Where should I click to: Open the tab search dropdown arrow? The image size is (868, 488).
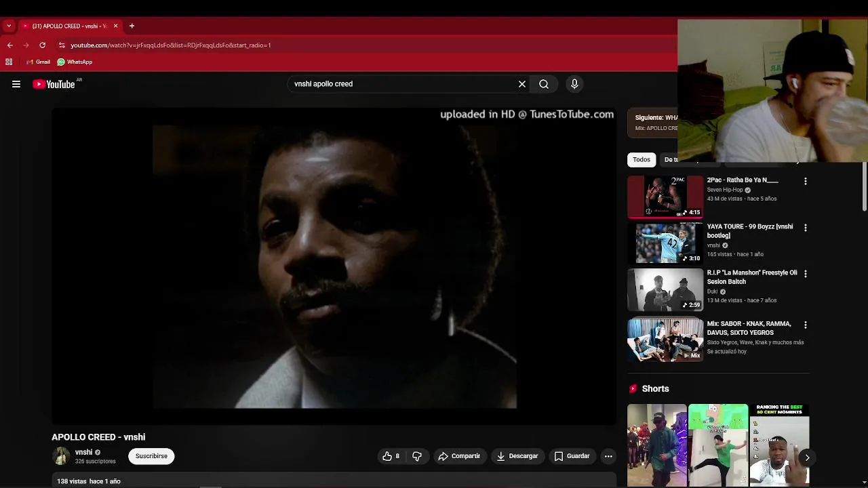coord(9,26)
